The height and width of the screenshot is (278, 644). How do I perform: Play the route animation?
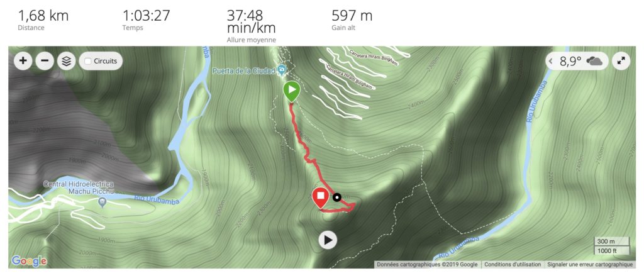click(327, 240)
